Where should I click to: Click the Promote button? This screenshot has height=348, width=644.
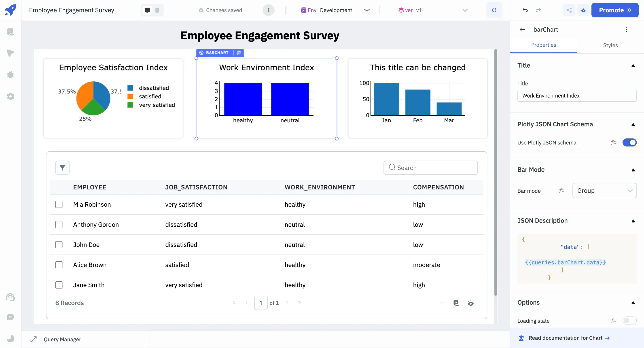615,10
